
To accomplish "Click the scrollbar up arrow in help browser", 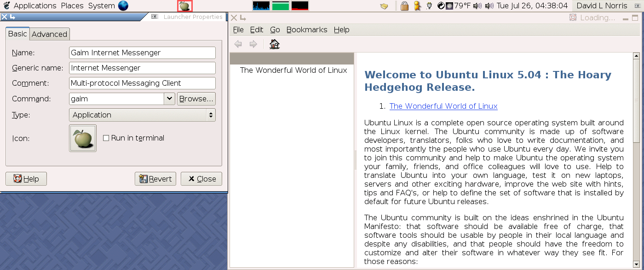I will [636, 57].
